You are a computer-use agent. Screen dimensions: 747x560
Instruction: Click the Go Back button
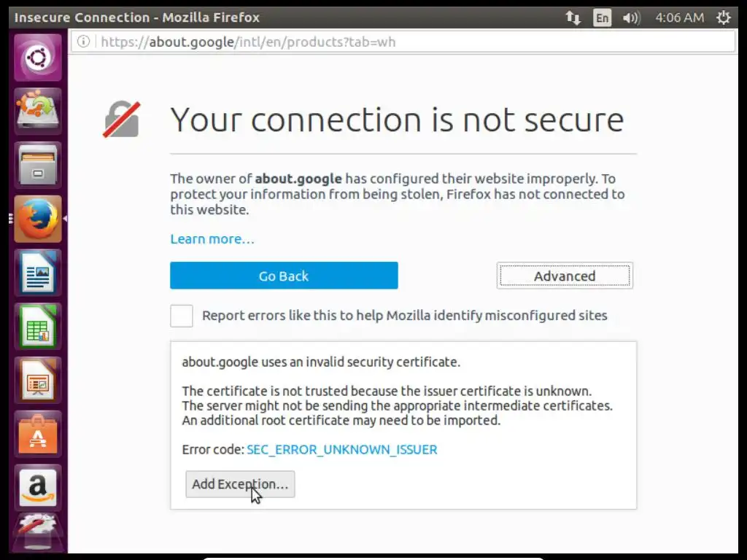pos(284,276)
